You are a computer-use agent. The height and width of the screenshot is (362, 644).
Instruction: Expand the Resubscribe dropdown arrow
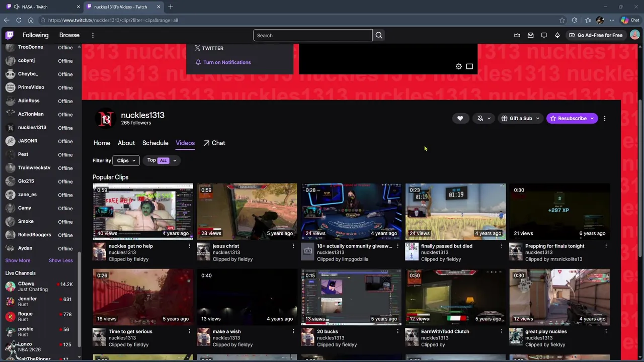[x=592, y=118]
